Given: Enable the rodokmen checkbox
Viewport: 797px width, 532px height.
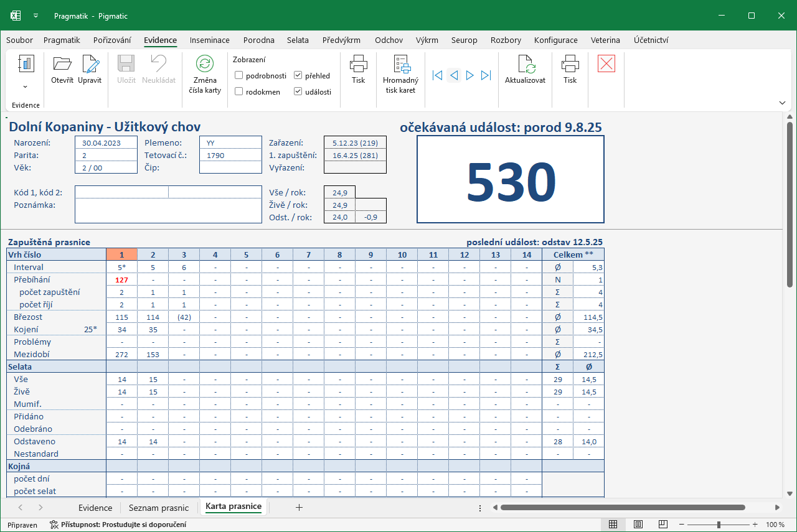Looking at the screenshot, I should click(239, 91).
